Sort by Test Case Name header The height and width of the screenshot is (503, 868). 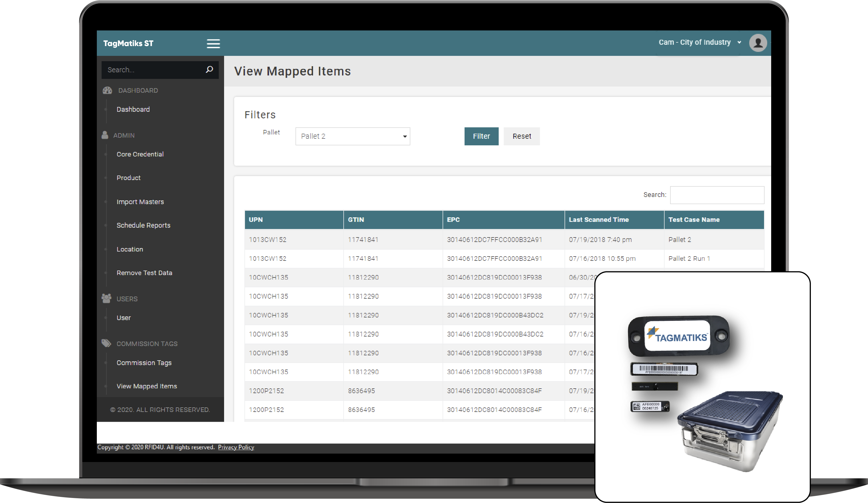(714, 220)
